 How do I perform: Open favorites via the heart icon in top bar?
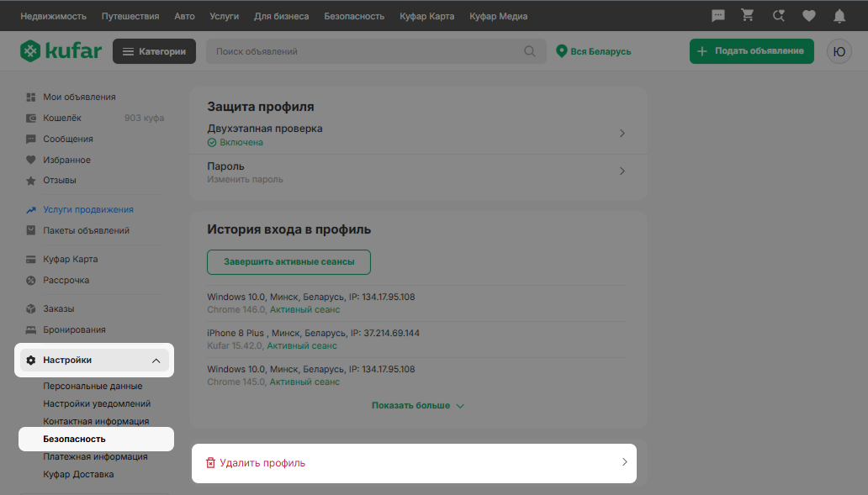pyautogui.click(x=808, y=16)
